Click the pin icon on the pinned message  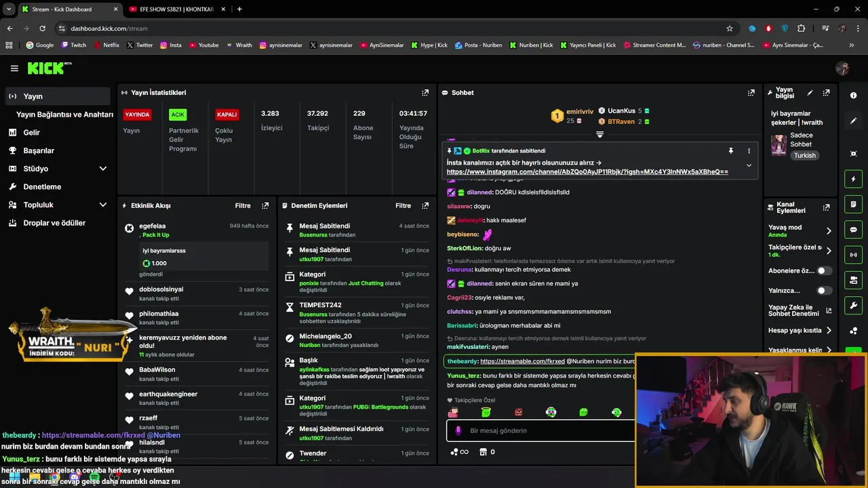(x=730, y=150)
